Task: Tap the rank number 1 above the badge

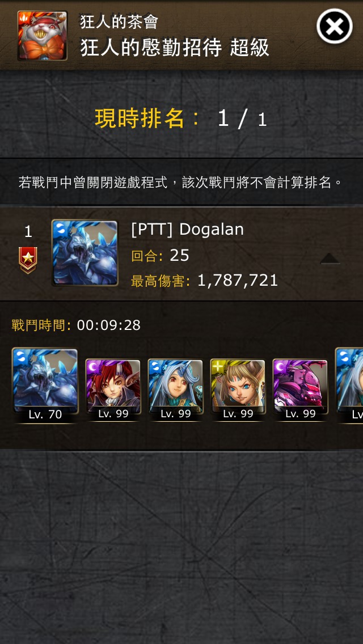Action: [x=28, y=232]
